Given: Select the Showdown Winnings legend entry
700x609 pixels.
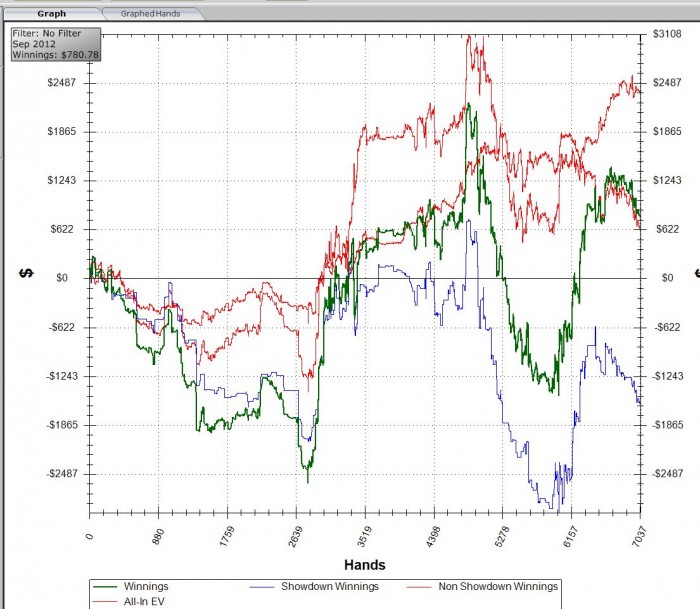Looking at the screenshot, I should pyautogui.click(x=329, y=586).
